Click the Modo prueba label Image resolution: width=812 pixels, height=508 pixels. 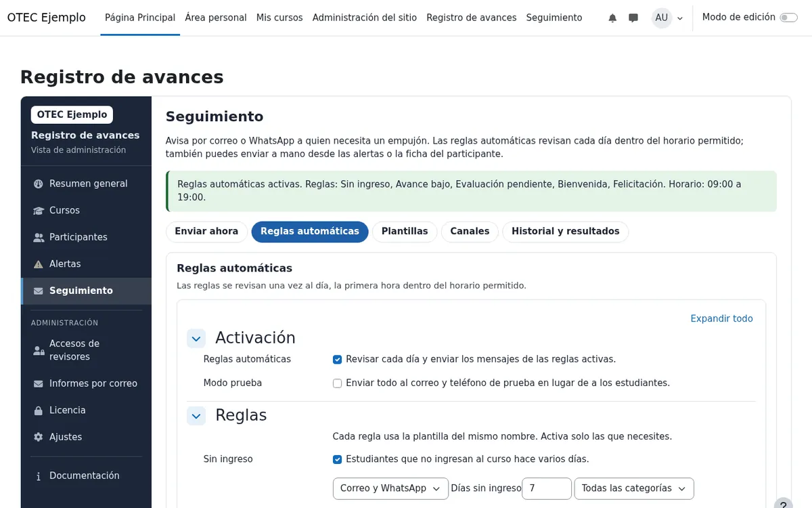click(233, 383)
